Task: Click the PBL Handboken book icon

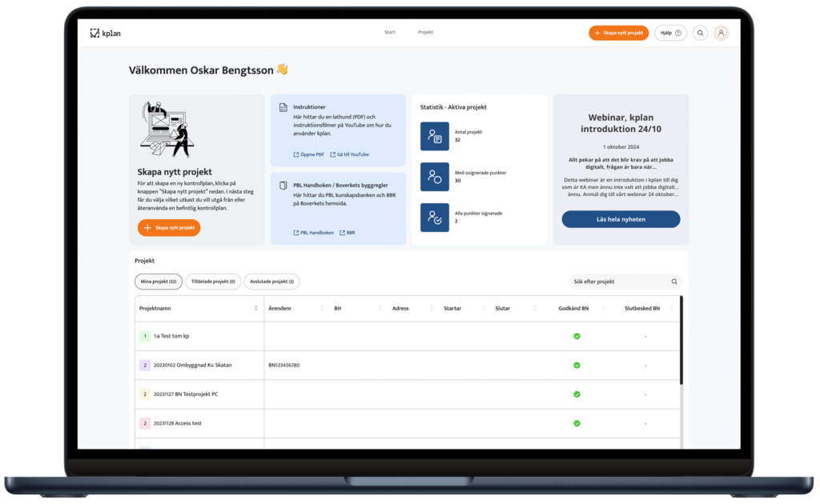Action: 283,185
